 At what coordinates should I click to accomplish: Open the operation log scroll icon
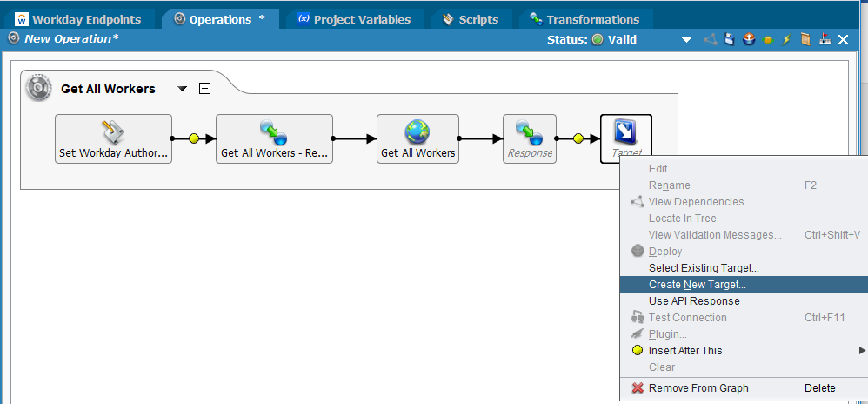tap(805, 39)
